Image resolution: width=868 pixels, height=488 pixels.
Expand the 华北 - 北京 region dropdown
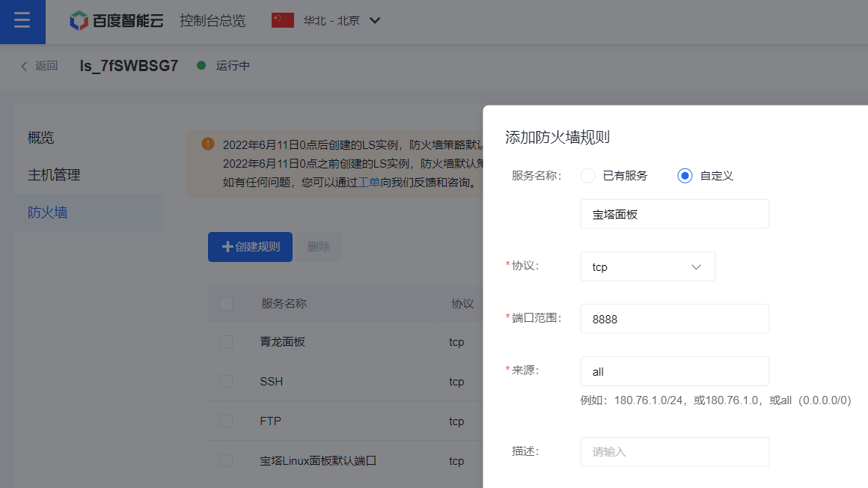(x=341, y=21)
